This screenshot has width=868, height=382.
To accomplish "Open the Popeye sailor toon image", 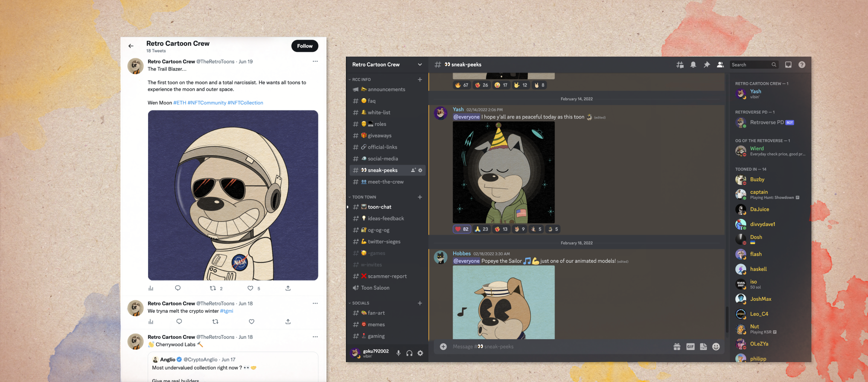I will tap(504, 302).
